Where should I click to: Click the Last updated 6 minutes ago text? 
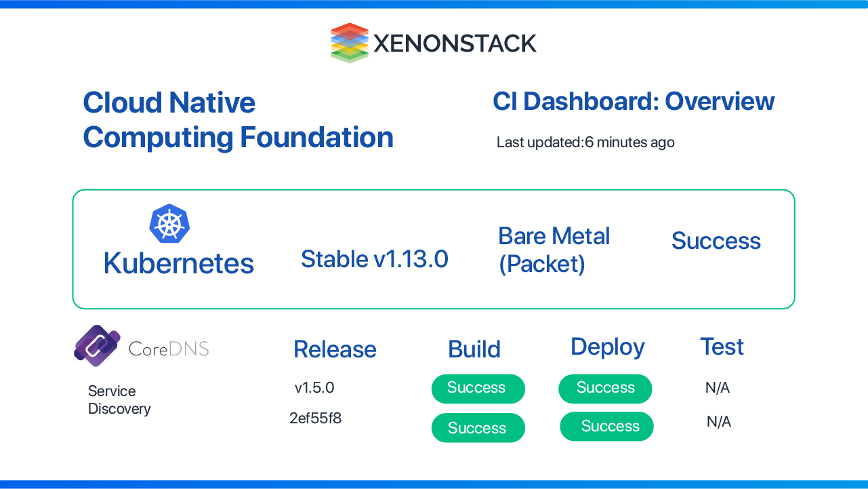[x=585, y=142]
